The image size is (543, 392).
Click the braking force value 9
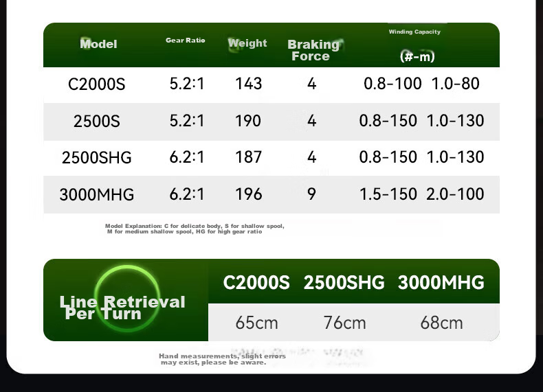[x=311, y=194]
